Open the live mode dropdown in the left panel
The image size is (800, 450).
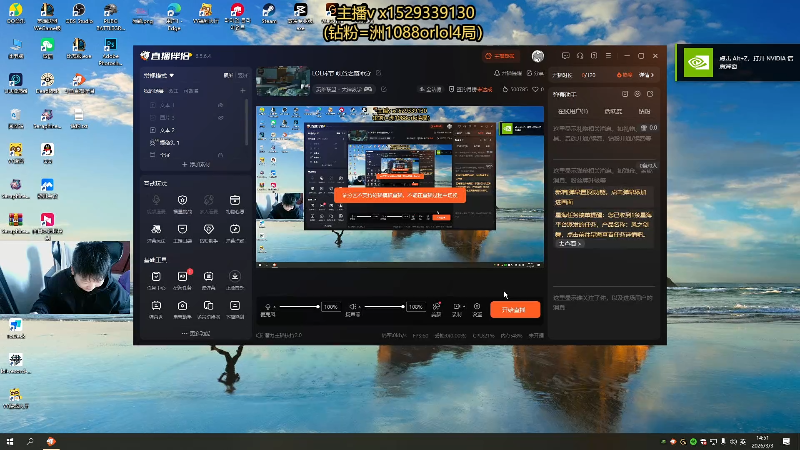point(159,76)
